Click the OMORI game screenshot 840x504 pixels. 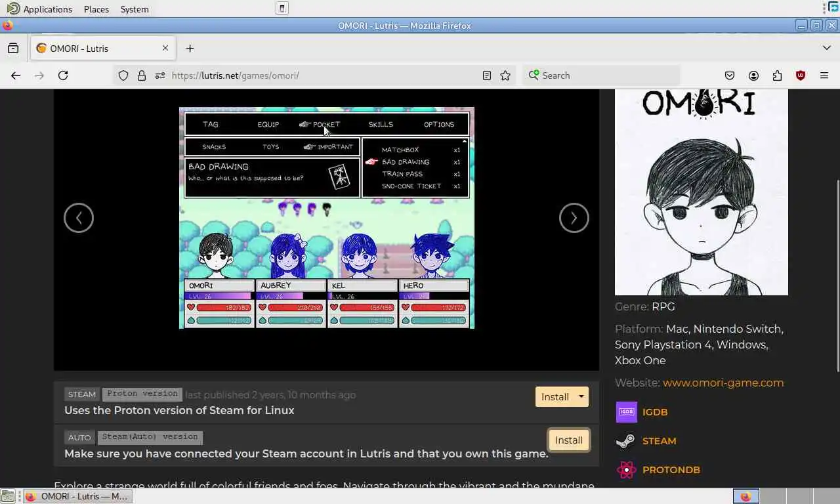click(x=327, y=218)
